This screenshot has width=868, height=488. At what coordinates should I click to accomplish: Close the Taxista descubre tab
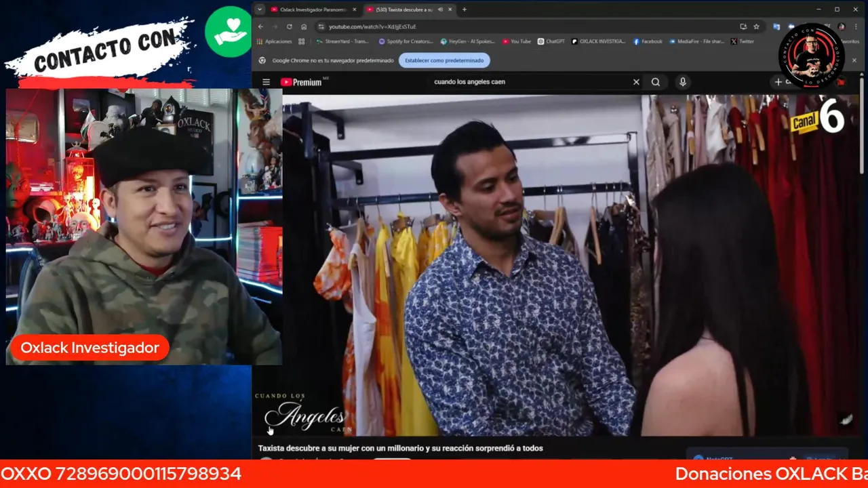tap(450, 9)
